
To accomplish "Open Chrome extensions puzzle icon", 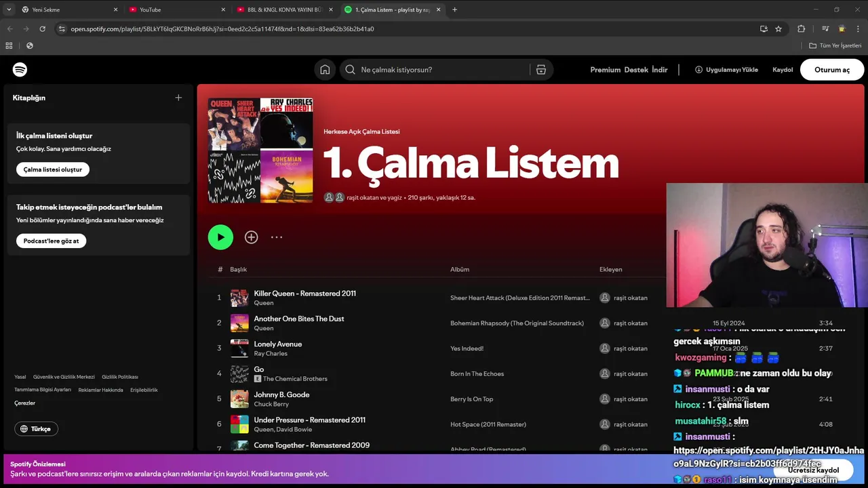I will 801,29.
